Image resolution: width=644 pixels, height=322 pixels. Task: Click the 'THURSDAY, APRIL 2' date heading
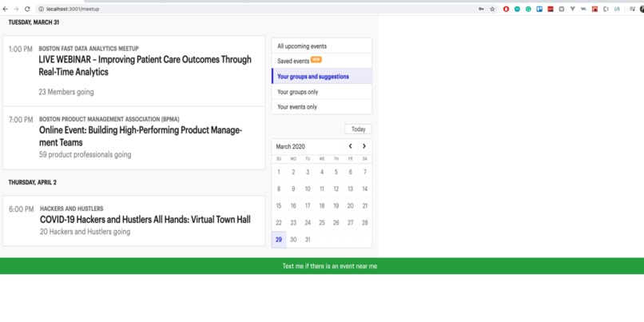(33, 182)
